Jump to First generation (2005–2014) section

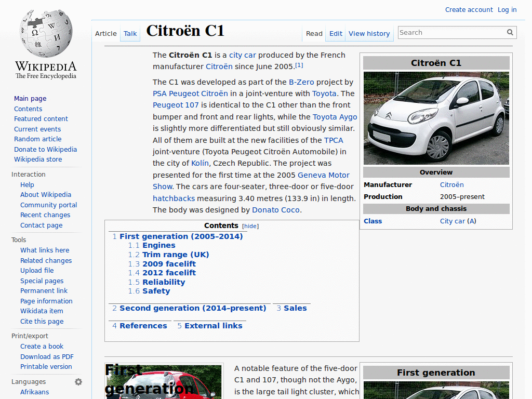coord(181,236)
